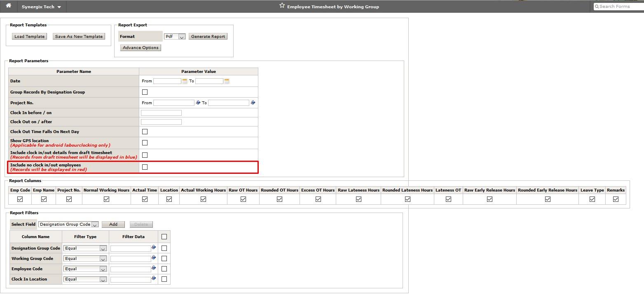
Task: Open the Project No. To lookup icon
Action: pos(253,102)
